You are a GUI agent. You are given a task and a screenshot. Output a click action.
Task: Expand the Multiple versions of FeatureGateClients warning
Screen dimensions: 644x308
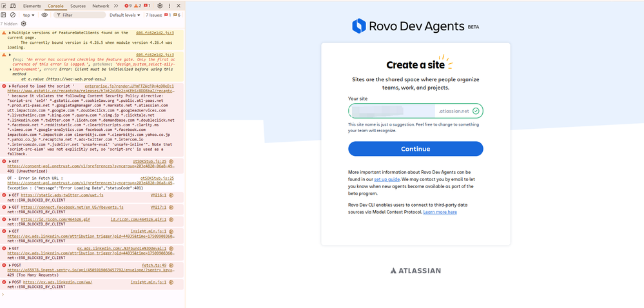click(10, 33)
